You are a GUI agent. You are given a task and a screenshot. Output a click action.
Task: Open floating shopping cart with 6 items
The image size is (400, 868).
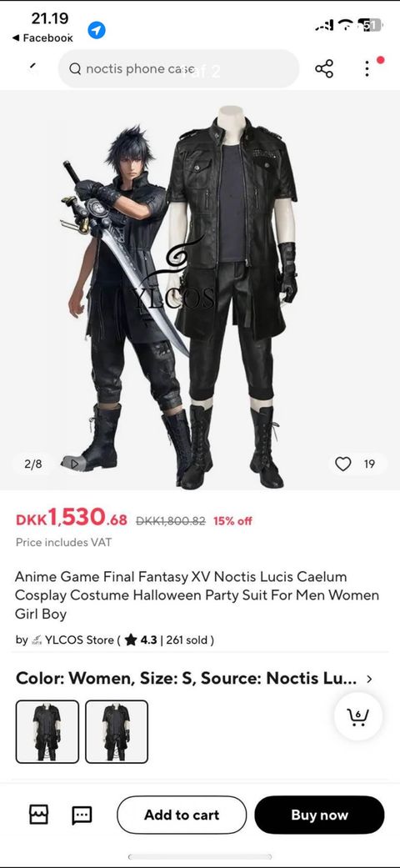point(358,717)
